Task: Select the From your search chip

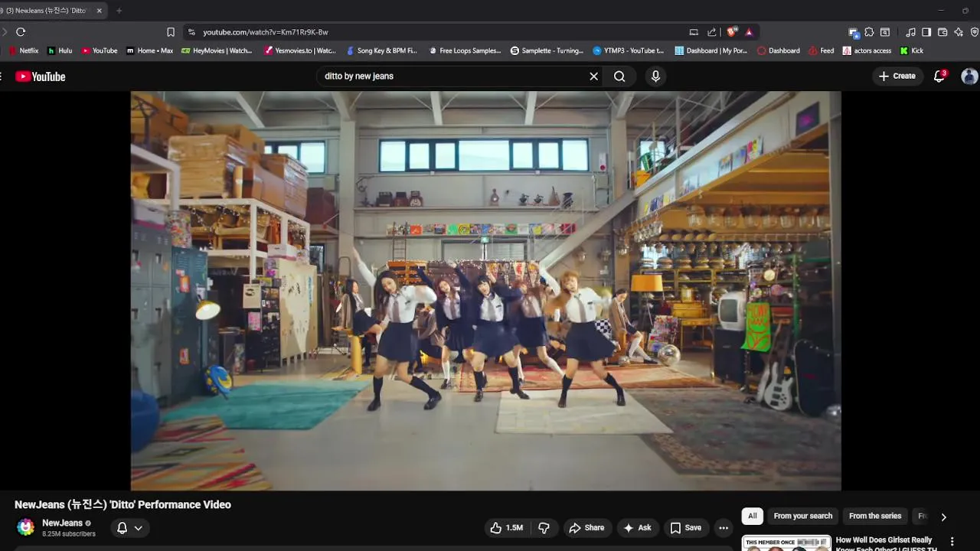Action: pos(803,516)
